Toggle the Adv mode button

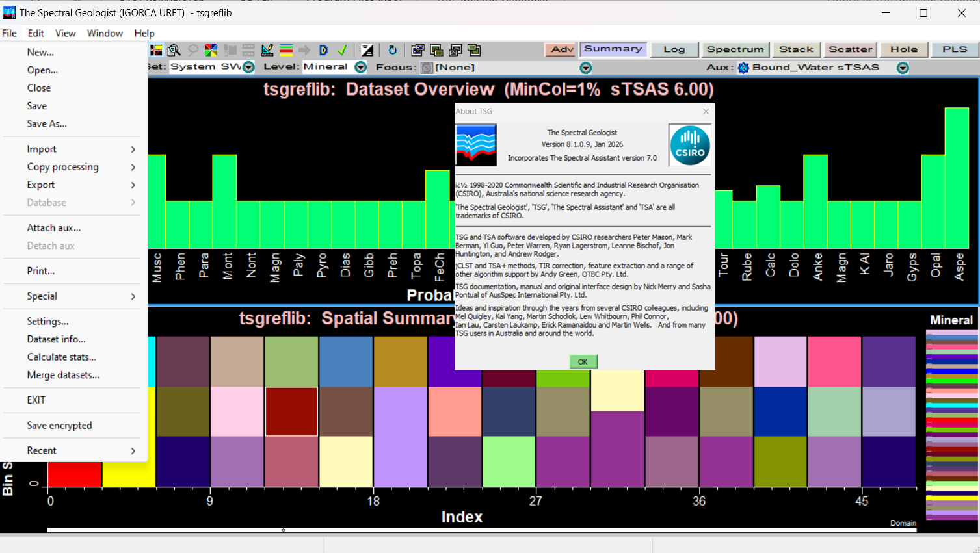(x=561, y=49)
